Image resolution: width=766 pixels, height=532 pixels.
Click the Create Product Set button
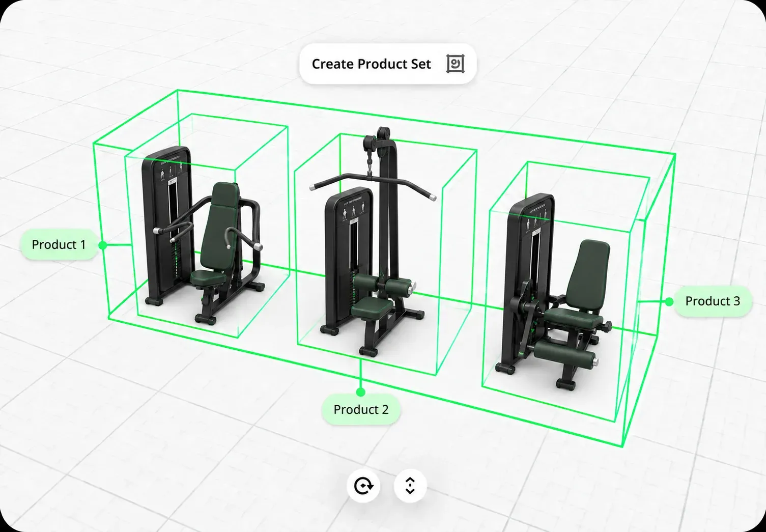[x=388, y=64]
